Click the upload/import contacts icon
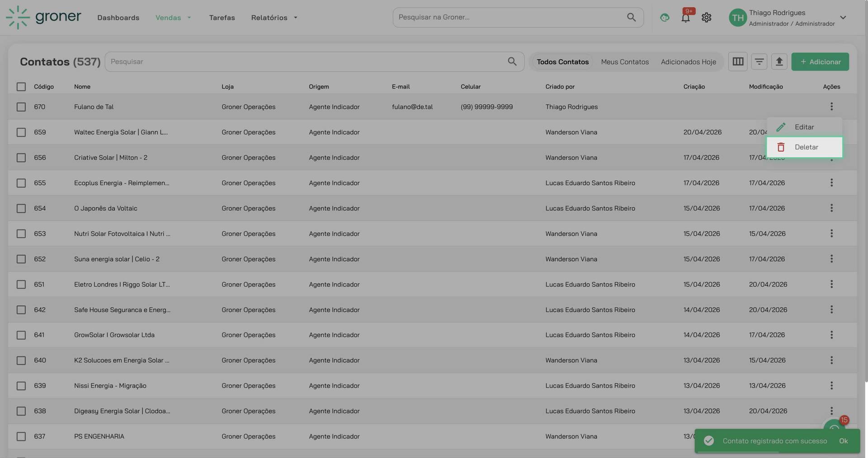 coord(779,61)
